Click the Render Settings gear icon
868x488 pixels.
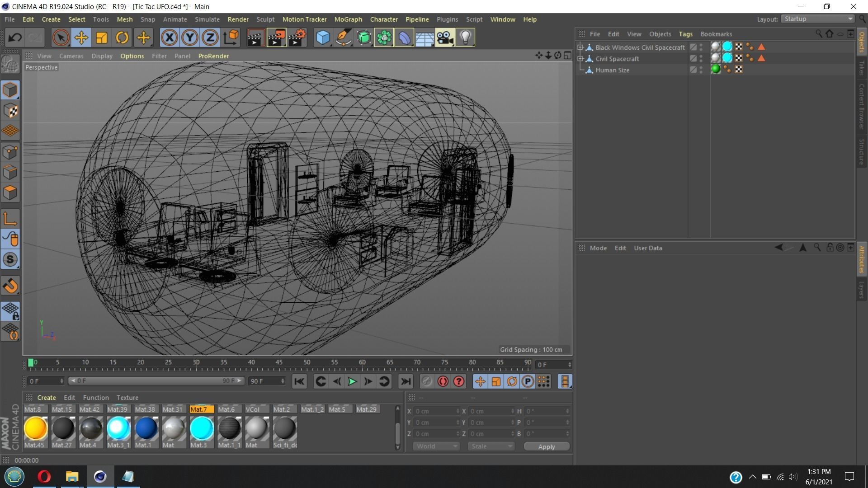point(297,38)
